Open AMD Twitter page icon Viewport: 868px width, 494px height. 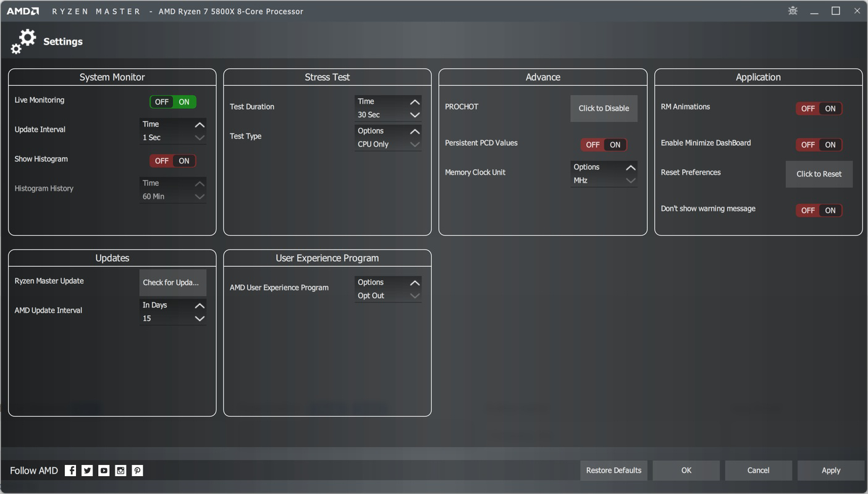[x=87, y=471]
